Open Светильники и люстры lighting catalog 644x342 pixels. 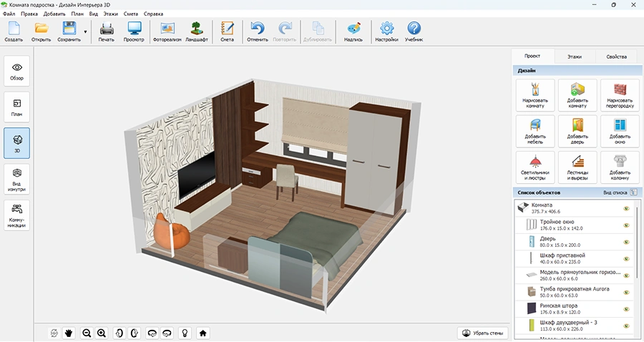pyautogui.click(x=535, y=167)
